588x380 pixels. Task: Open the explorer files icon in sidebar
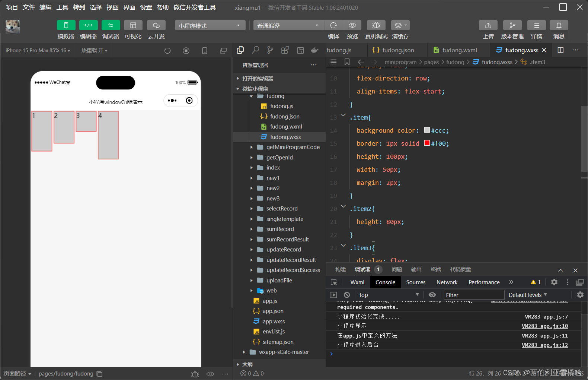(x=240, y=50)
